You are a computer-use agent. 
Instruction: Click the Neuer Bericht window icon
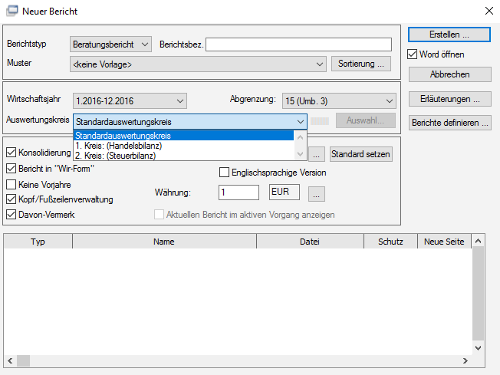tap(12, 11)
